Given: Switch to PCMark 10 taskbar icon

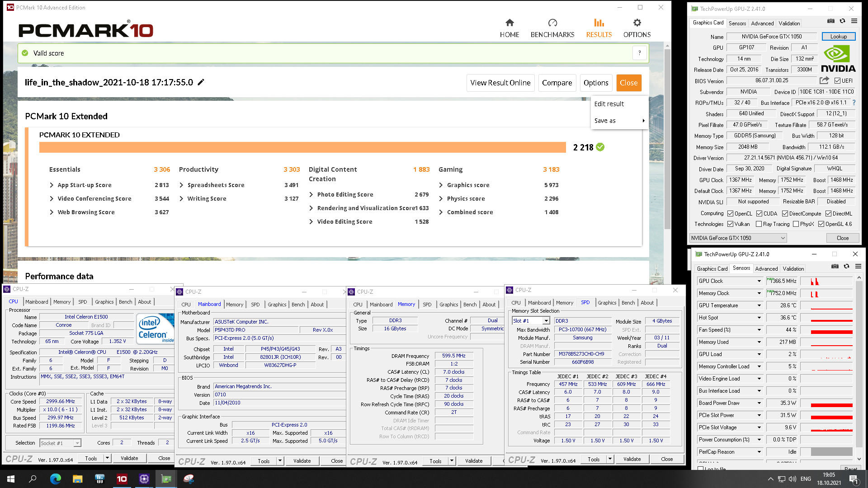Looking at the screenshot, I should coord(122,479).
